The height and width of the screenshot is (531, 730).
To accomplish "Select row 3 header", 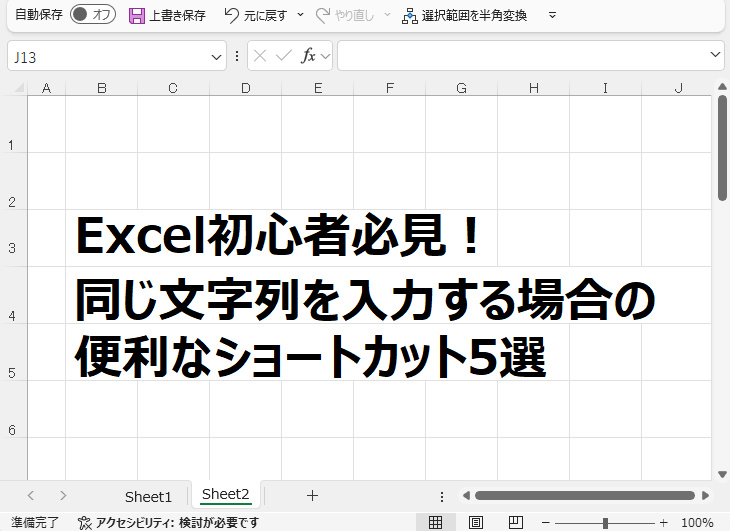I will click(x=13, y=238).
